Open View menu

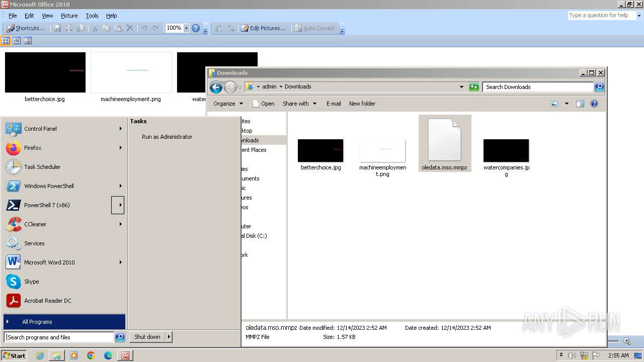point(47,16)
